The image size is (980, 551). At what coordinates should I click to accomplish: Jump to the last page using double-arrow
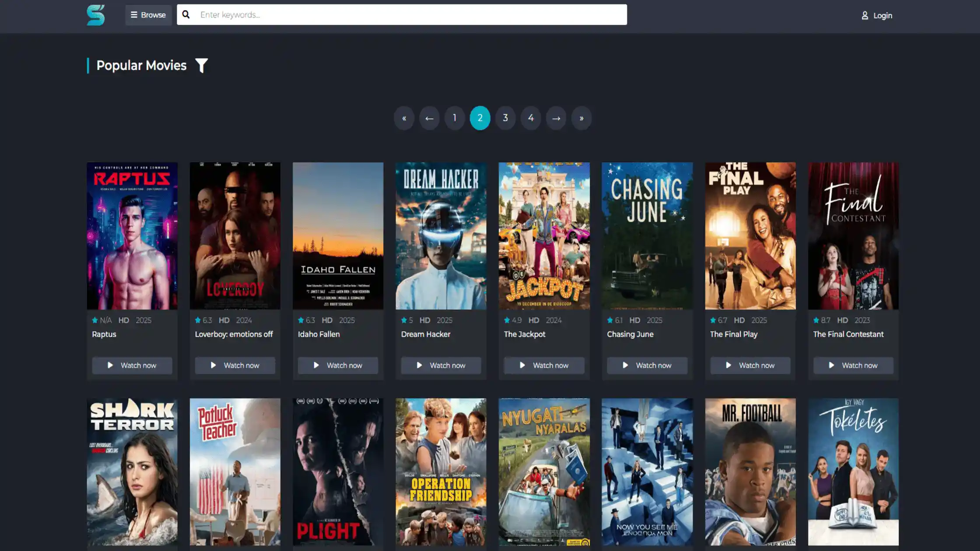(581, 118)
